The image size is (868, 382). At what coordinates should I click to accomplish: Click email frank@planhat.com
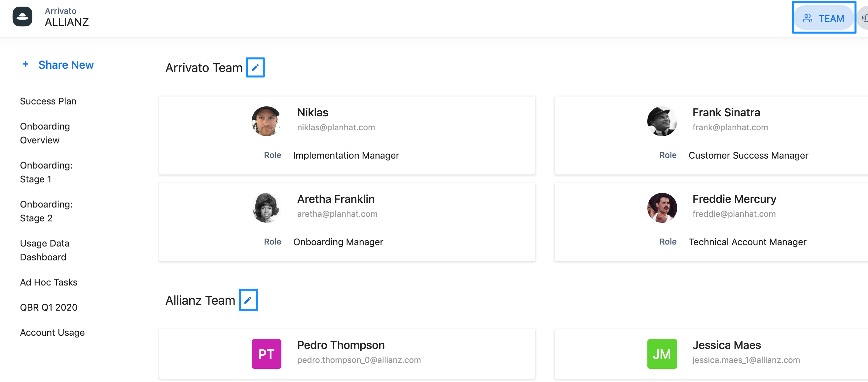click(x=730, y=128)
